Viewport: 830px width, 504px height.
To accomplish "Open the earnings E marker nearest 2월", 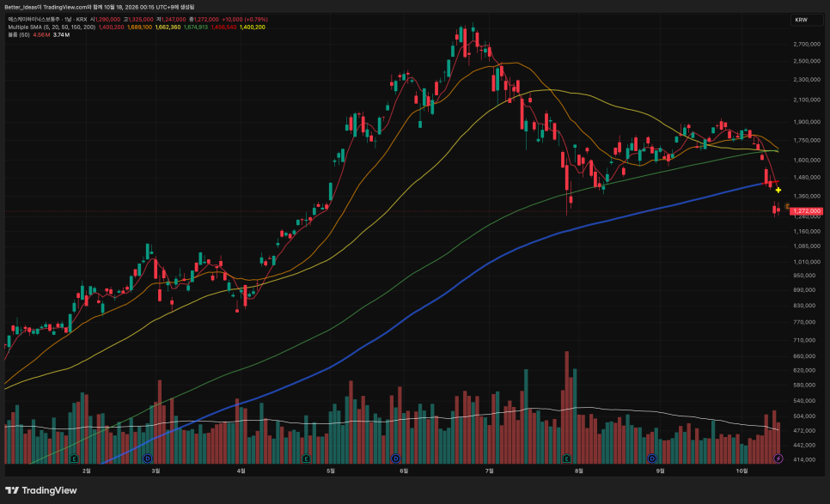I will [74, 458].
